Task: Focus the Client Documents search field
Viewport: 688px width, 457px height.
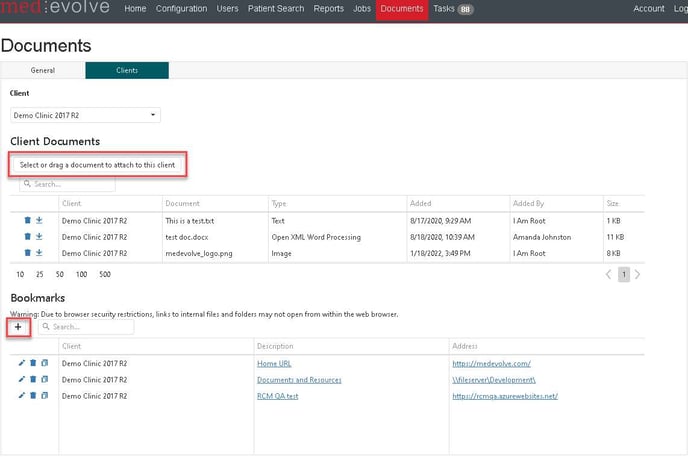Action: (68, 185)
